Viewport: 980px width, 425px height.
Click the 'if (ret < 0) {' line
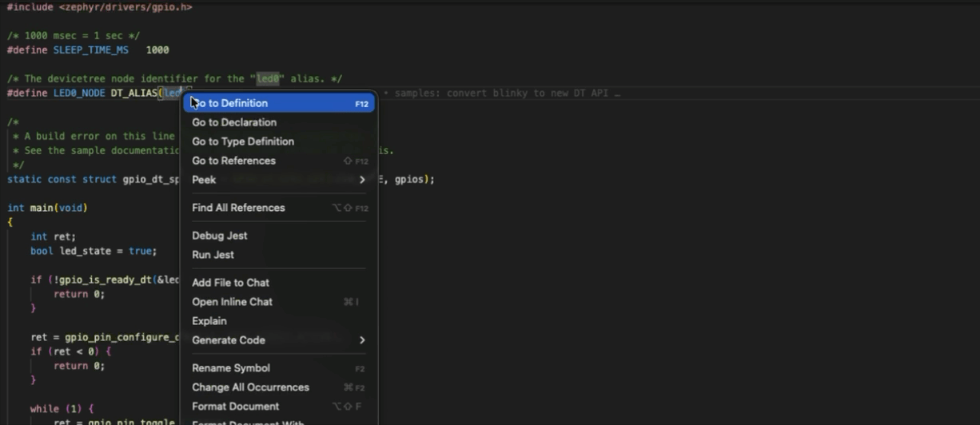70,352
